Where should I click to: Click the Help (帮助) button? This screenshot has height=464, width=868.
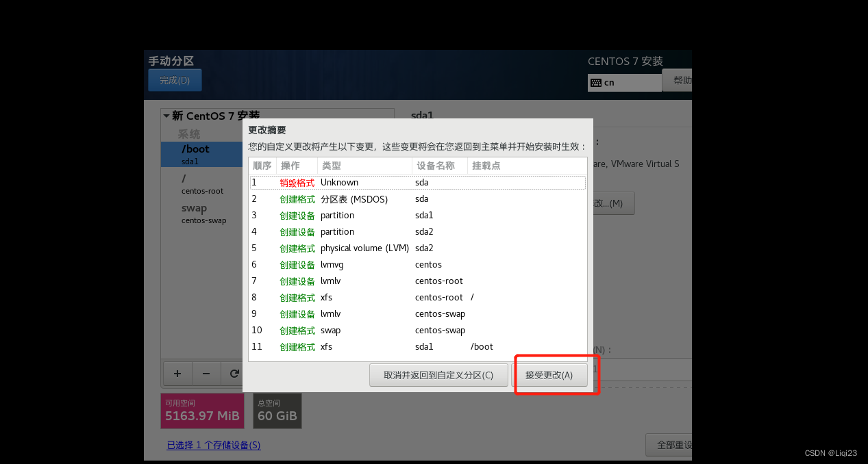coord(677,80)
